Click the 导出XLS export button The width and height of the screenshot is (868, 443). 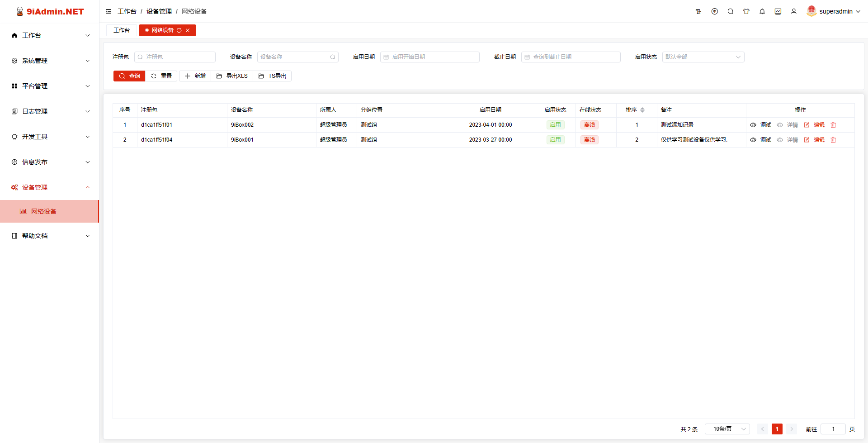coord(232,76)
